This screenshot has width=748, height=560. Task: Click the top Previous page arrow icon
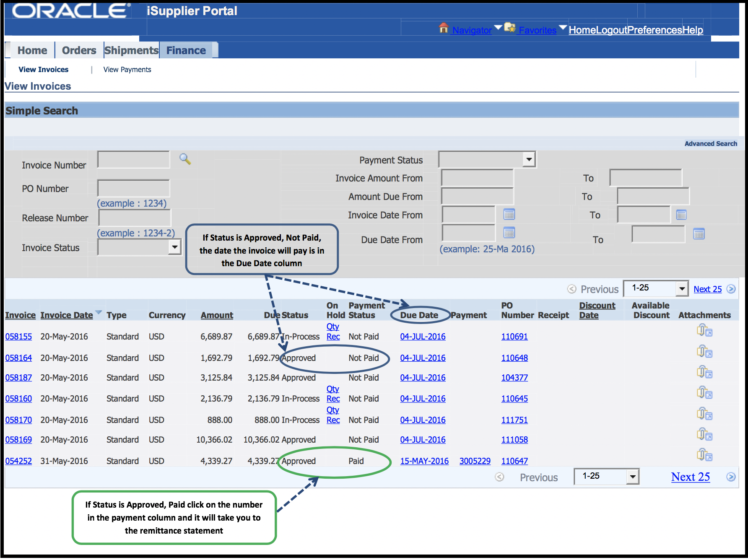(571, 289)
